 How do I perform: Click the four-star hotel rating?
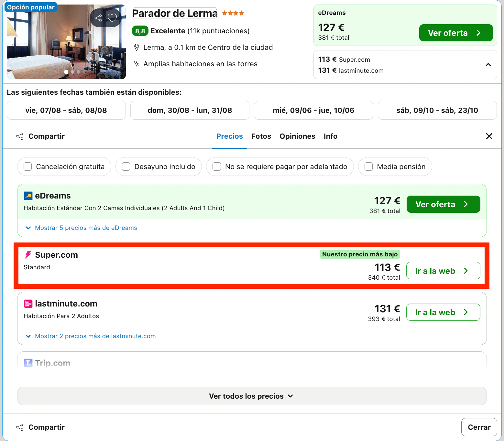[x=233, y=13]
